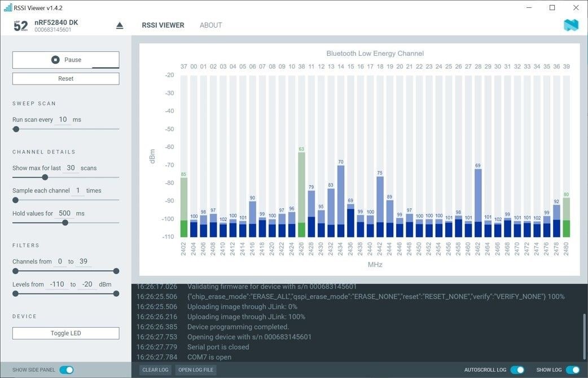This screenshot has height=378, width=588.
Task: Click CLEAR LOG to empty the log
Action: click(x=155, y=370)
